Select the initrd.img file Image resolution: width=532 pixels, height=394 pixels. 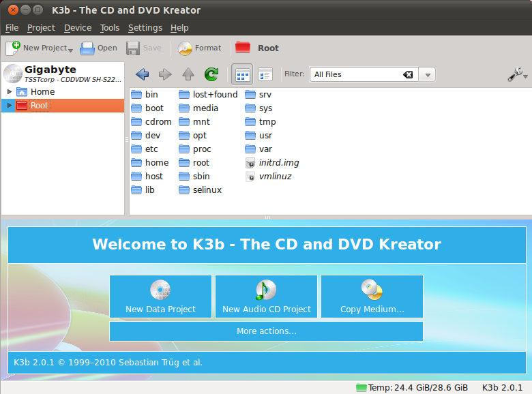point(272,162)
